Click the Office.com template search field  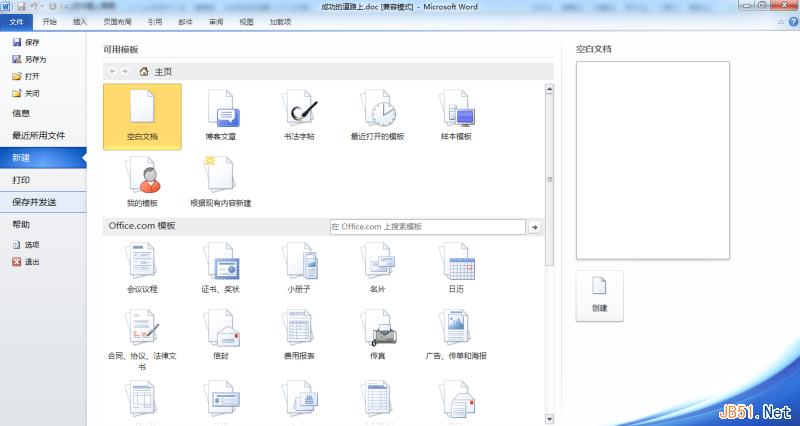tap(428, 227)
